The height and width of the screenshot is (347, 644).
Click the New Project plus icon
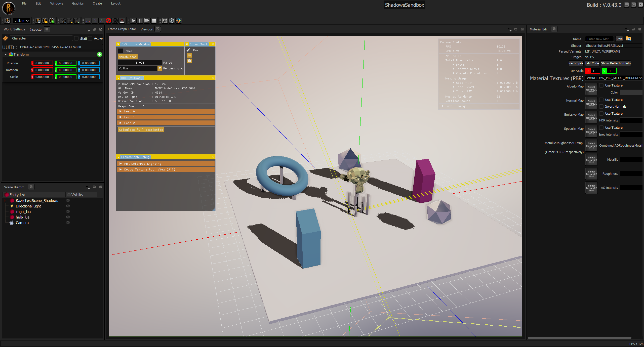52,21
